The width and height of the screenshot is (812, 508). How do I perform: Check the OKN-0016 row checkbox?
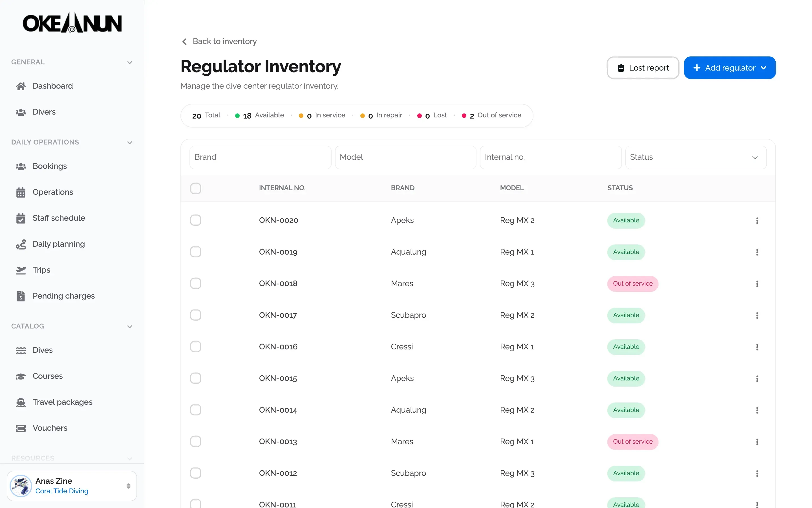pos(196,346)
